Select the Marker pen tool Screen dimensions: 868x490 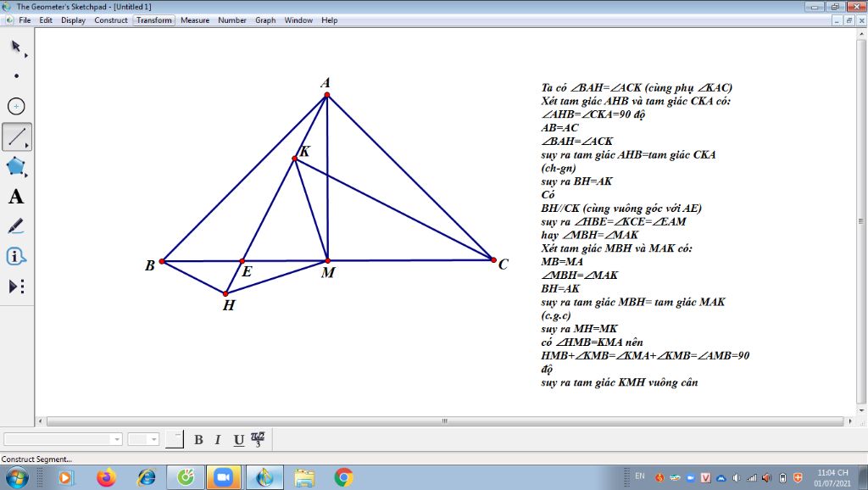15,226
